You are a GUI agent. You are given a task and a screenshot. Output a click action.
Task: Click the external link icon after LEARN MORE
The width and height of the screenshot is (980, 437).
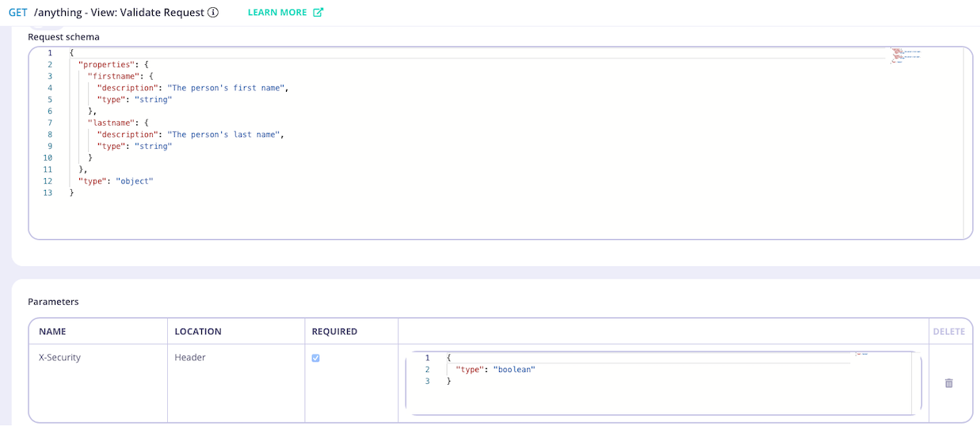click(x=318, y=13)
